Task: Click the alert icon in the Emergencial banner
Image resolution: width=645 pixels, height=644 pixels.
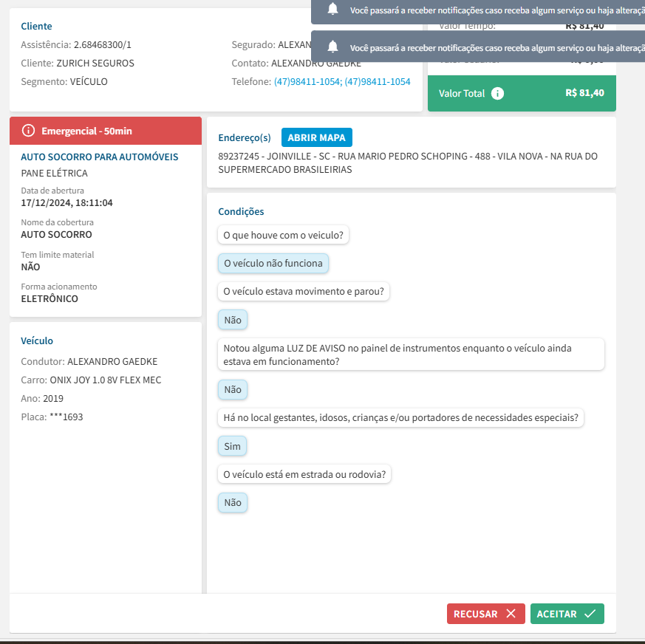Action: (29, 131)
